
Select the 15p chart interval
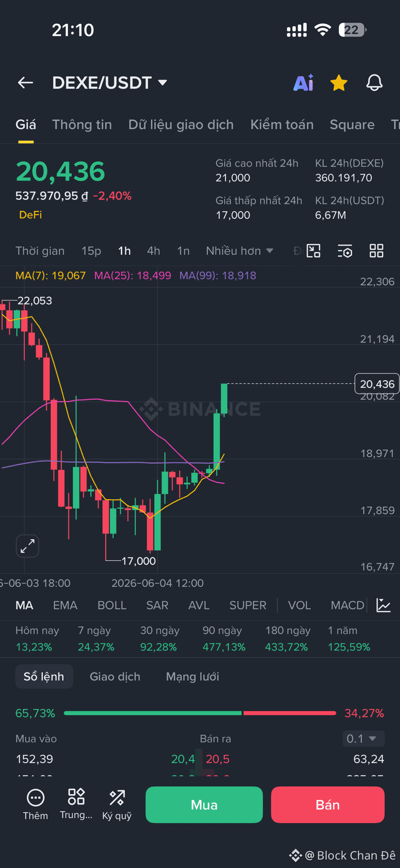point(91,251)
